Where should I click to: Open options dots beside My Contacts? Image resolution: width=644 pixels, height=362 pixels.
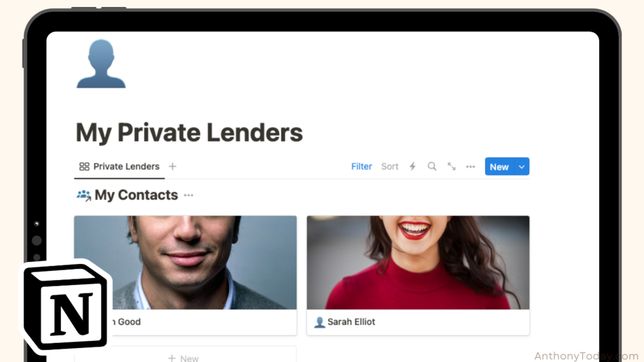coord(188,195)
